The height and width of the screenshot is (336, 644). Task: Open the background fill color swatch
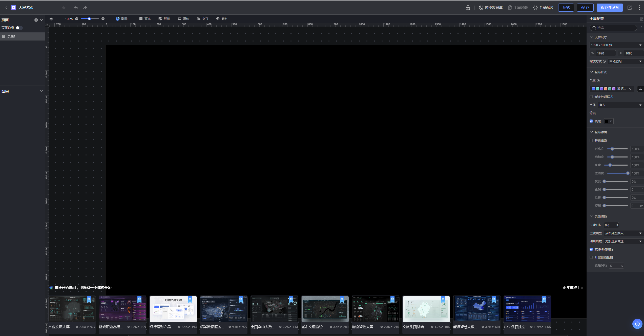pos(609,121)
